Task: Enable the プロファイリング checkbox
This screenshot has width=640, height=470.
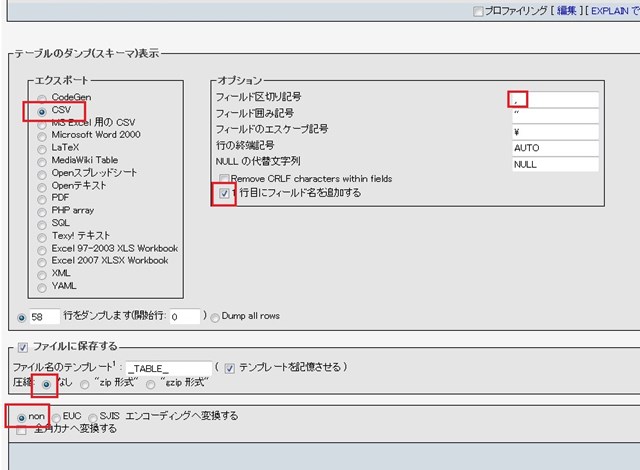Action: pos(478,12)
